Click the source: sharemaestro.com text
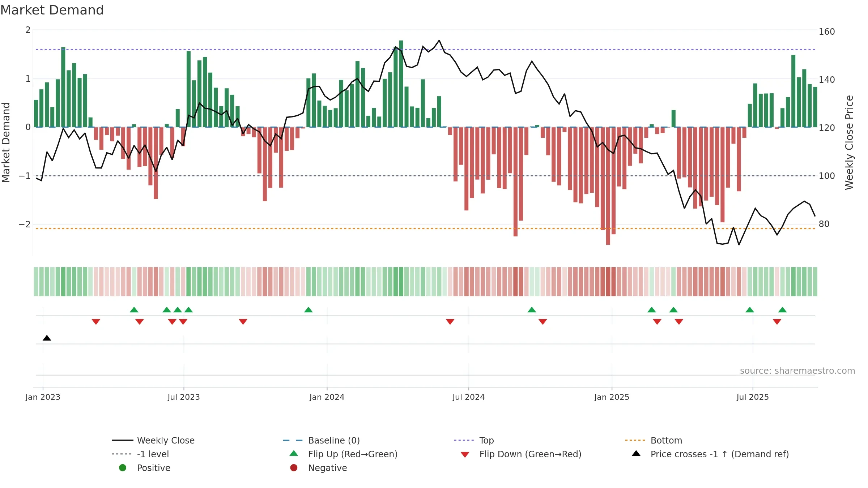Image resolution: width=868 pixels, height=488 pixels. (x=797, y=371)
